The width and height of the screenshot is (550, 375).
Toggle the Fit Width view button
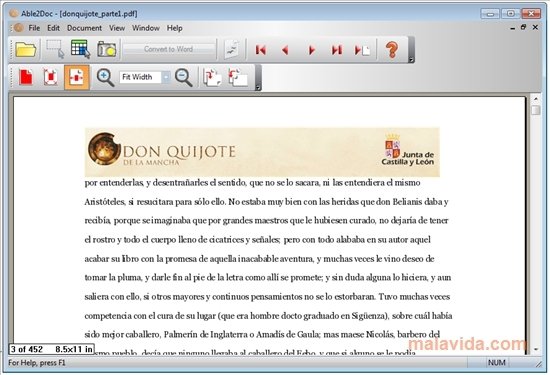coord(76,77)
